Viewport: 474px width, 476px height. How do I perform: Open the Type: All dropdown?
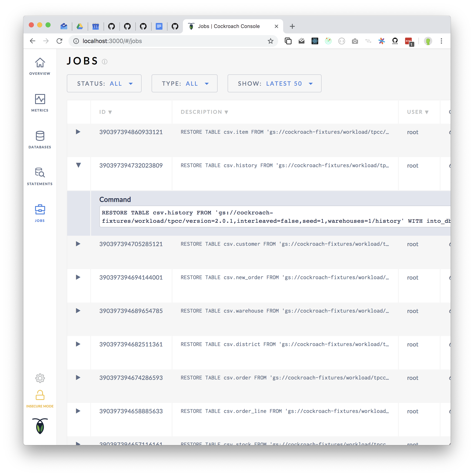[184, 84]
